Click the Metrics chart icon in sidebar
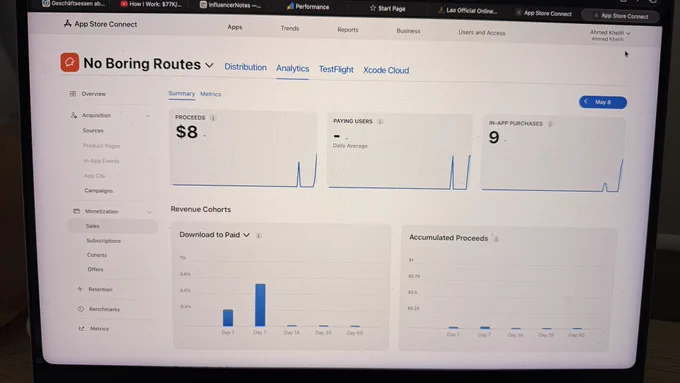This screenshot has width=680, height=383. click(82, 328)
